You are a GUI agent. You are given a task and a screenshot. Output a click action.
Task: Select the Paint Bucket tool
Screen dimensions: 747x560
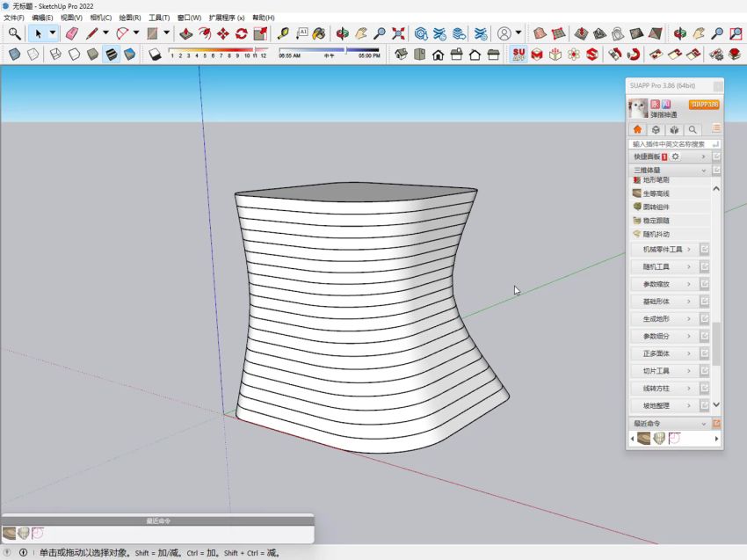point(319,33)
